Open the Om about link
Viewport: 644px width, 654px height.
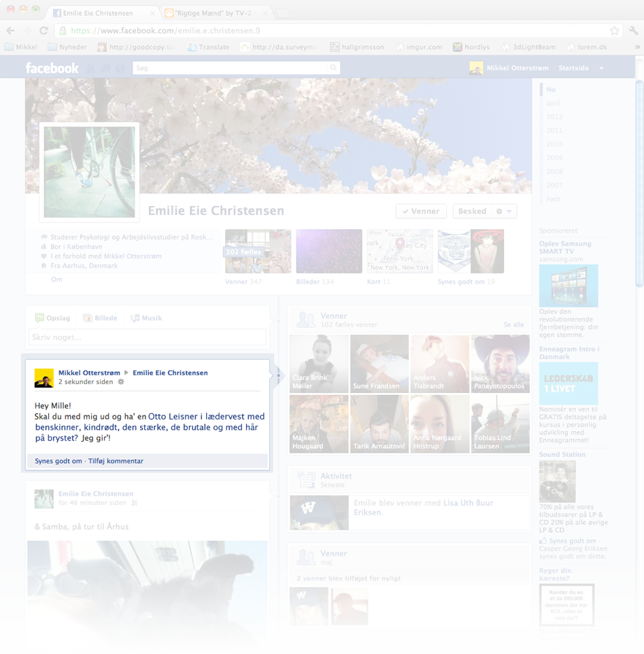[x=56, y=279]
